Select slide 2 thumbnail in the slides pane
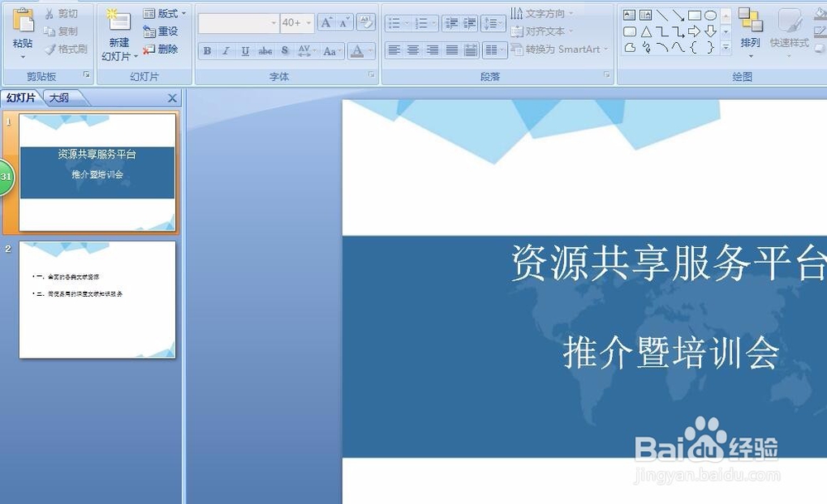The height and width of the screenshot is (504, 827). tap(97, 299)
